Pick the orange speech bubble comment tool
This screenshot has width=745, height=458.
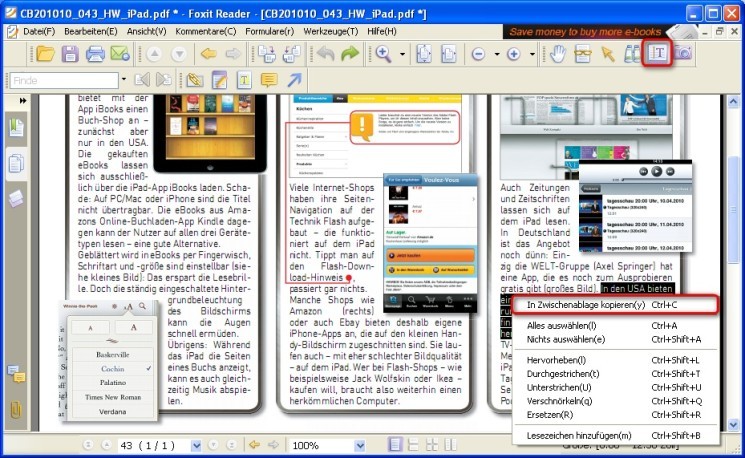tap(269, 80)
